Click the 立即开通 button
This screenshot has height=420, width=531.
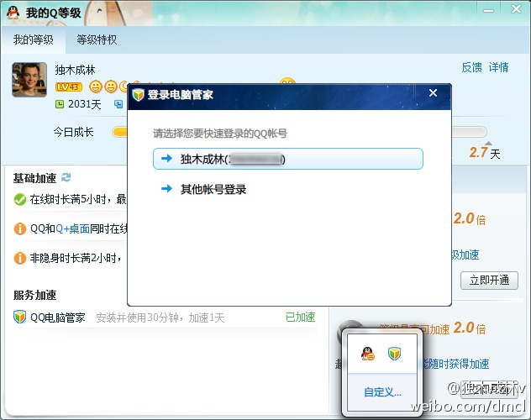(489, 281)
